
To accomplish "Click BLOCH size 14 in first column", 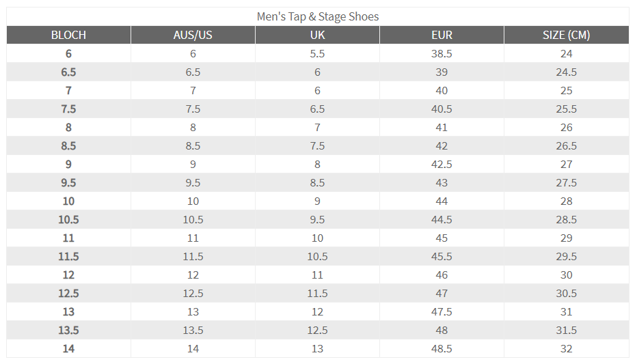I will [68, 348].
